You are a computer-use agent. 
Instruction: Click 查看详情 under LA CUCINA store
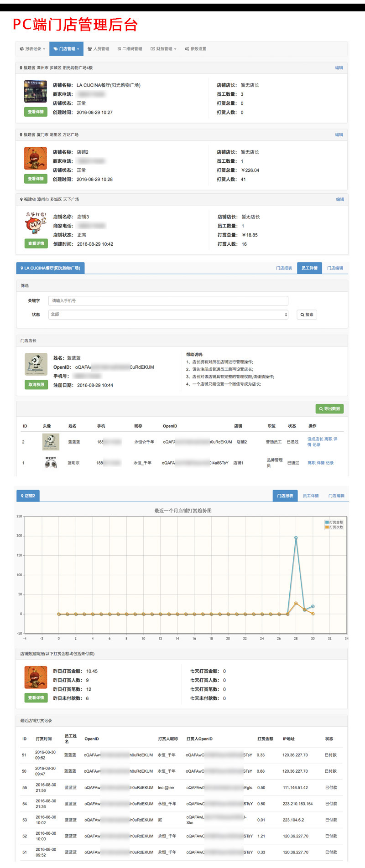click(36, 112)
